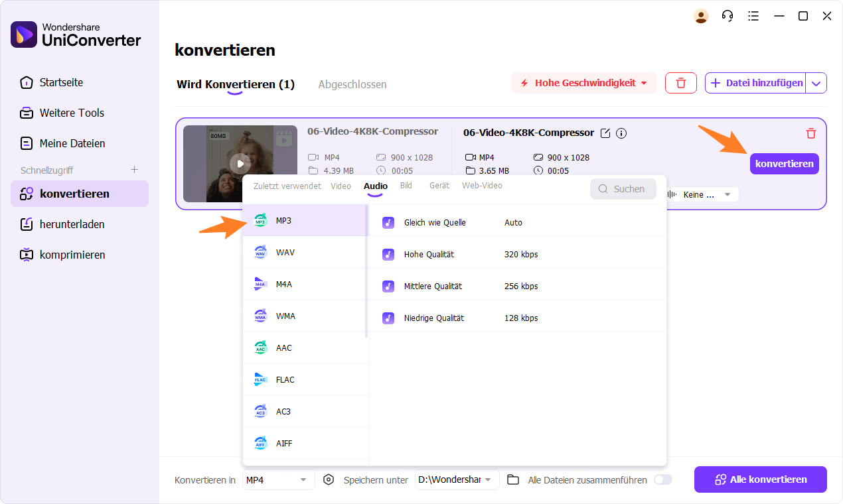Select konvertieren in the sidebar
The height and width of the screenshot is (504, 843).
[80, 194]
